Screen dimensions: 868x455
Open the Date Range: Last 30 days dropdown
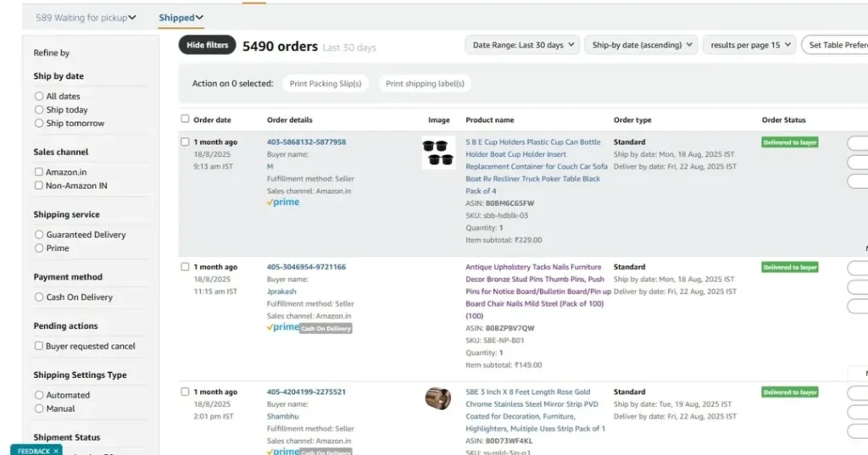pos(522,45)
